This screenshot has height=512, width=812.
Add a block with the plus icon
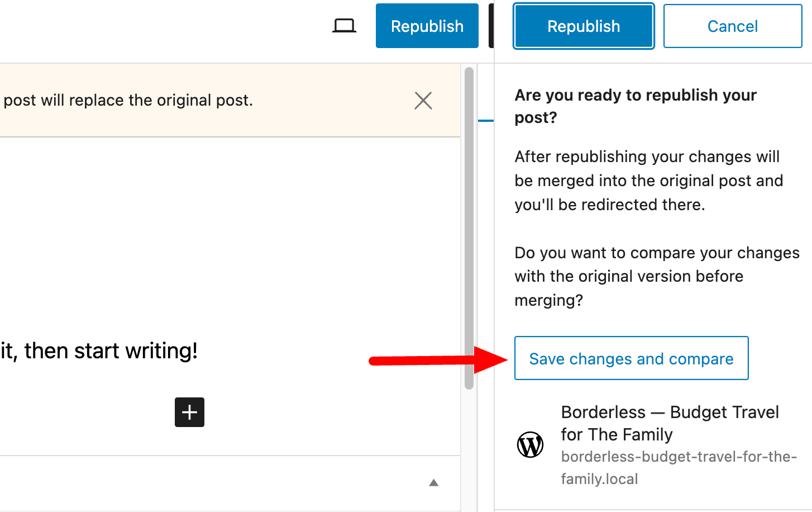pyautogui.click(x=189, y=413)
